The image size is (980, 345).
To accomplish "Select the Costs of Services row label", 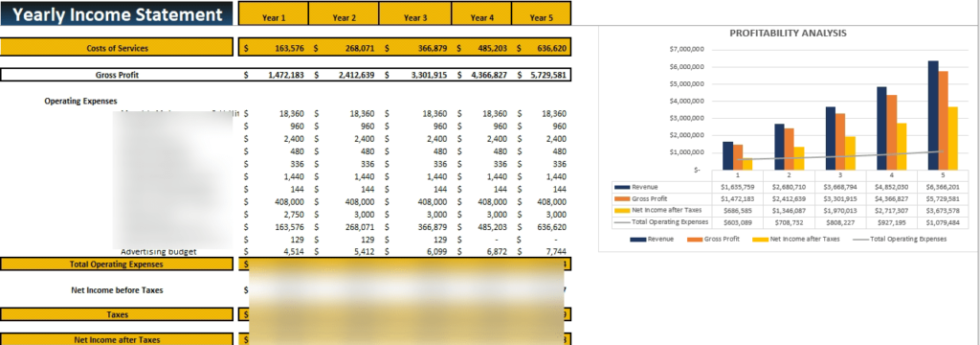I will (117, 48).
